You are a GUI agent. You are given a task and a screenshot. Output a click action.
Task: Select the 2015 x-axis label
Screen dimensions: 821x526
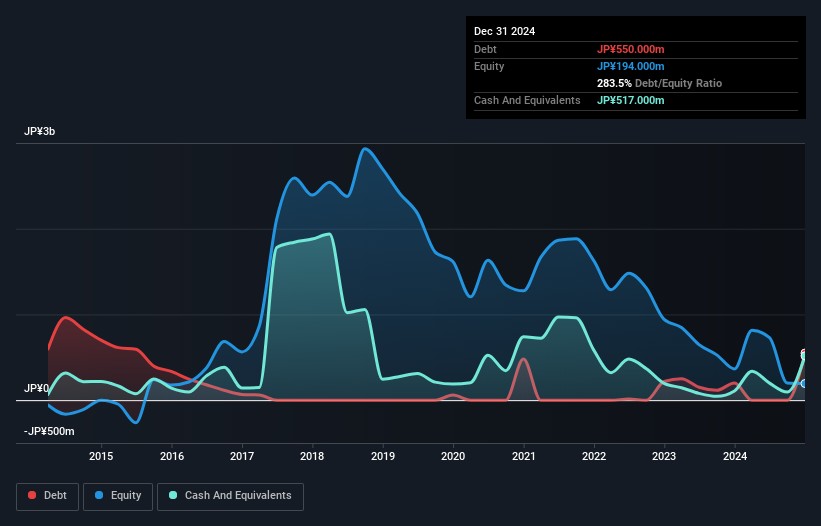point(101,457)
